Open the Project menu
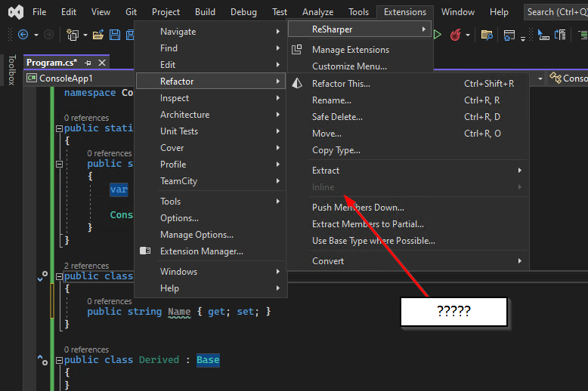Image resolution: width=588 pixels, height=391 pixels. [x=166, y=12]
